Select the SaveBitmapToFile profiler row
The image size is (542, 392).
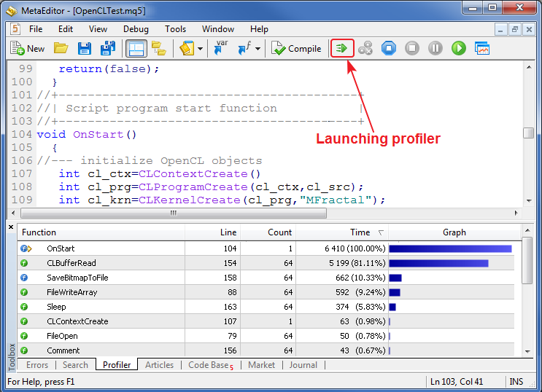pyautogui.click(x=266, y=278)
